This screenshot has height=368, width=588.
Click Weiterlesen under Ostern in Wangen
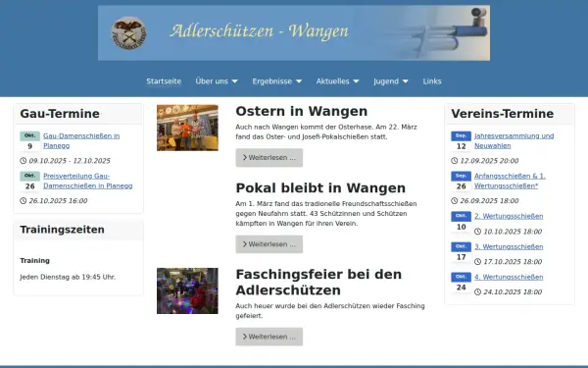click(x=269, y=158)
